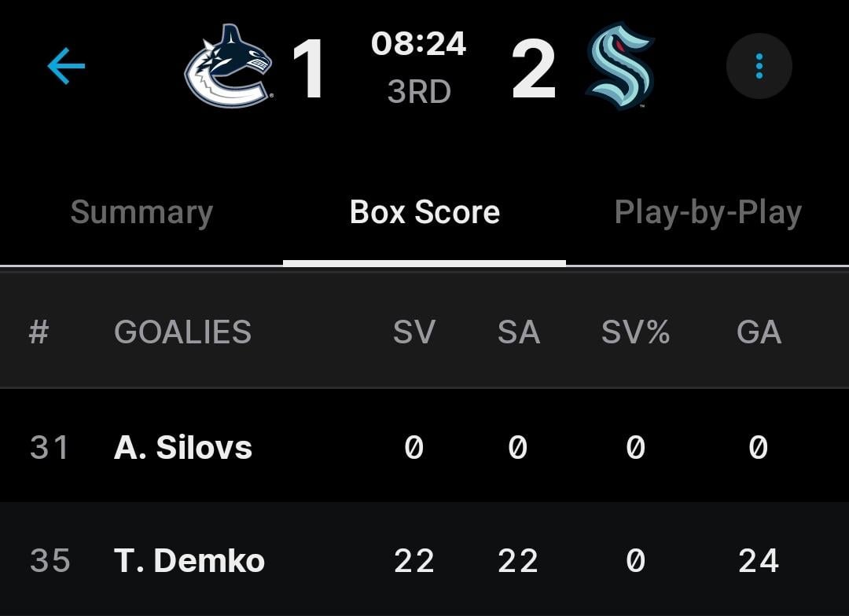
Task: Tap the blue back arrow
Action: 66,66
